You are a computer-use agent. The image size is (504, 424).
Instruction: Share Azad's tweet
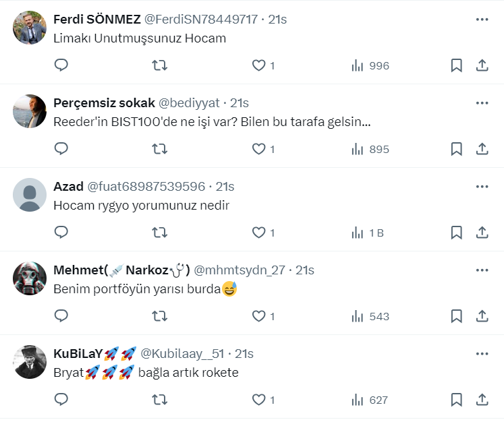click(x=482, y=233)
